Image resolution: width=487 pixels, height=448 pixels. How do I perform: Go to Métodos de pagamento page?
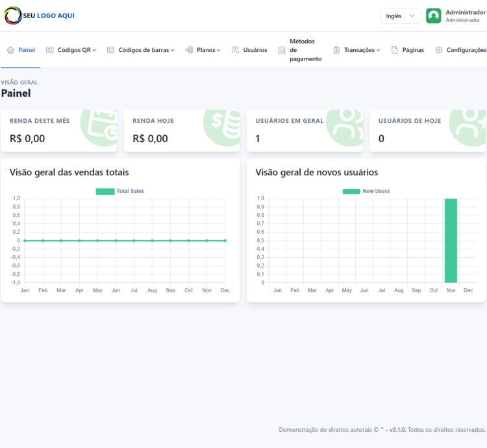coord(305,50)
